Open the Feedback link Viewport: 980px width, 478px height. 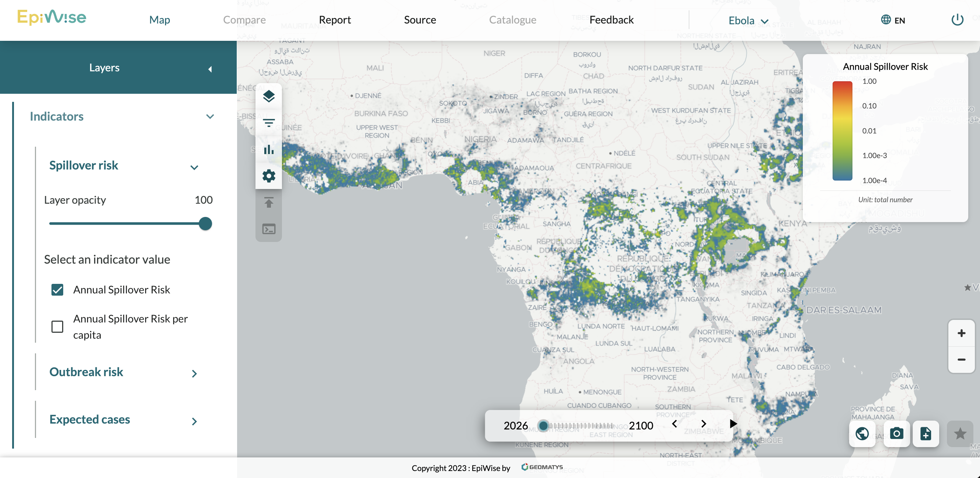[x=611, y=20]
